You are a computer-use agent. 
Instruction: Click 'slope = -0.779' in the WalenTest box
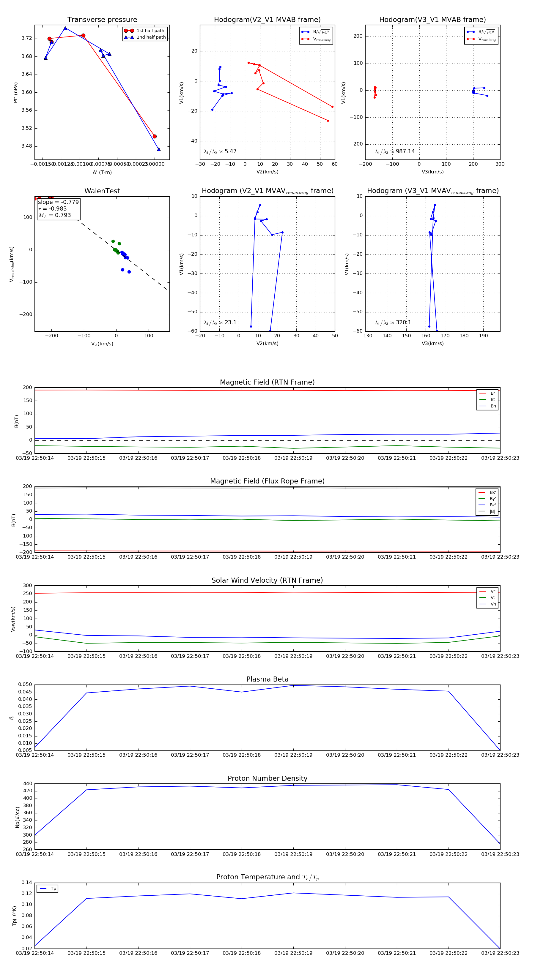(x=58, y=202)
